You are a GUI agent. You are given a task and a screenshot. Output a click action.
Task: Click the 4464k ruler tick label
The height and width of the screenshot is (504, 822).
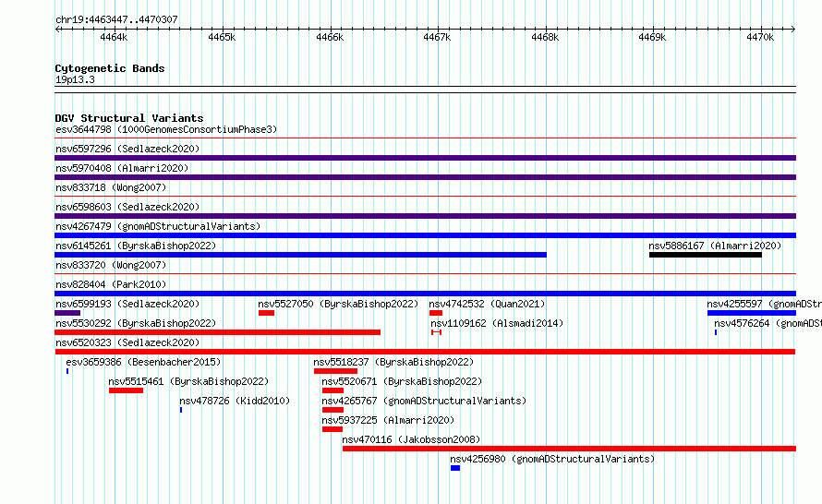(x=114, y=37)
